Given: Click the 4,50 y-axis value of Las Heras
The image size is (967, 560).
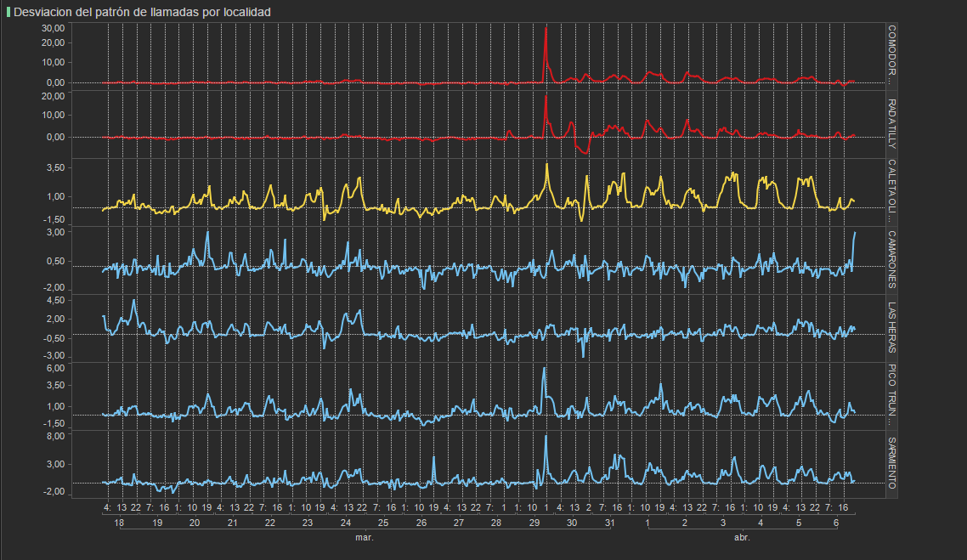Looking at the screenshot, I should [x=55, y=300].
